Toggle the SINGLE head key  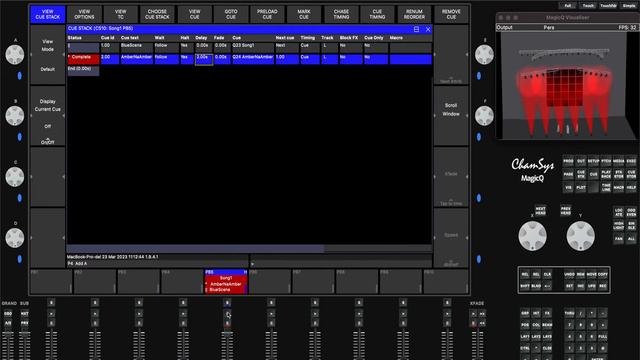pyautogui.click(x=631, y=225)
